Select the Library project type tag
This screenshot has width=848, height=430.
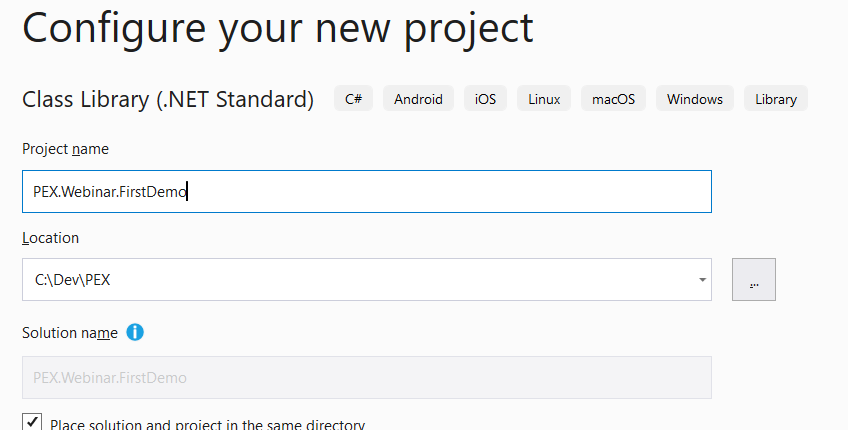pyautogui.click(x=776, y=99)
